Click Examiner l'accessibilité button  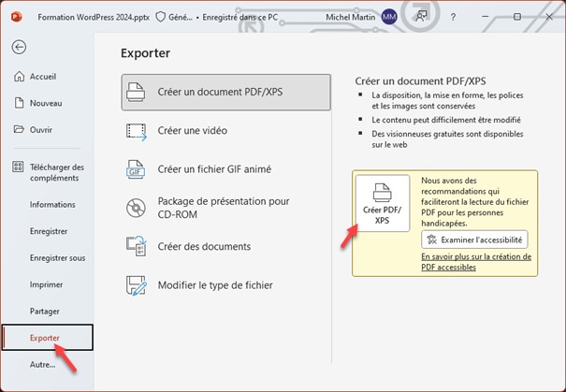[474, 240]
